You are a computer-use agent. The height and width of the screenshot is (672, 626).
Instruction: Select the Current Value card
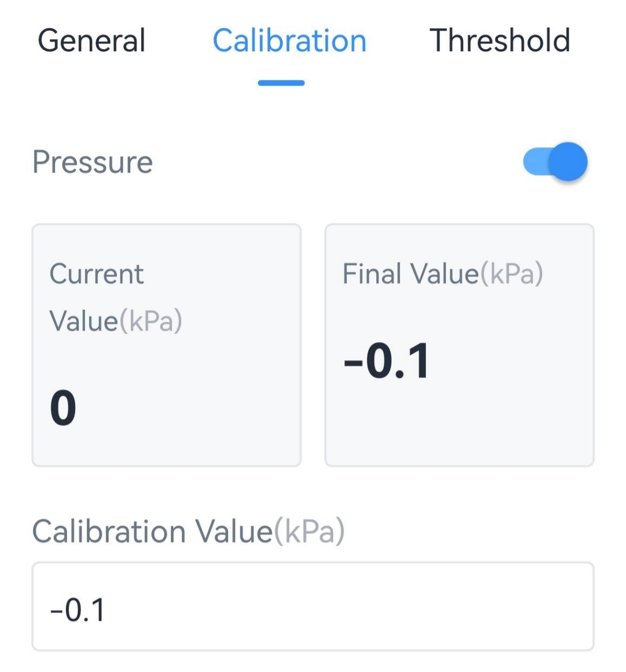pyautogui.click(x=167, y=345)
